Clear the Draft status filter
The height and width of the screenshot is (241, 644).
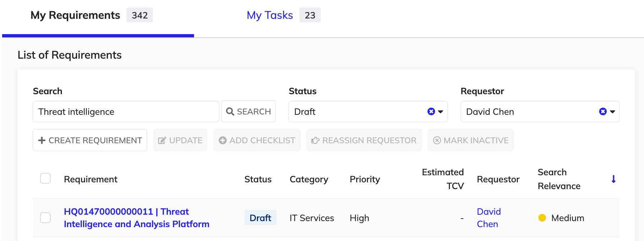431,112
